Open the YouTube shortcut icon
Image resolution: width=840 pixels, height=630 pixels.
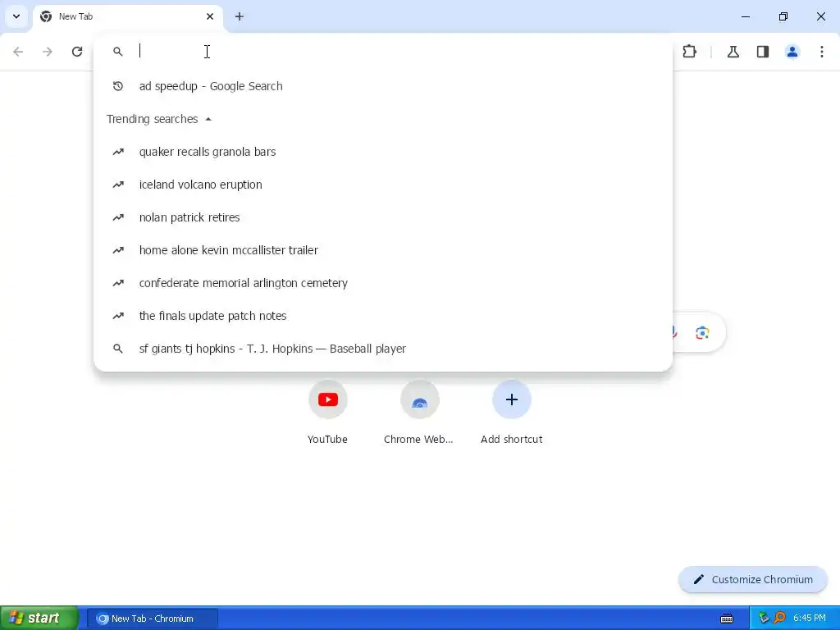tap(328, 399)
